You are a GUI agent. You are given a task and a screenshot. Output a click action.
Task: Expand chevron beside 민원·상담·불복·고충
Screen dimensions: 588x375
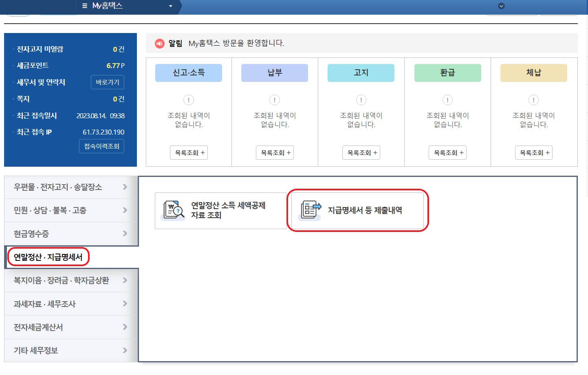[x=125, y=210]
